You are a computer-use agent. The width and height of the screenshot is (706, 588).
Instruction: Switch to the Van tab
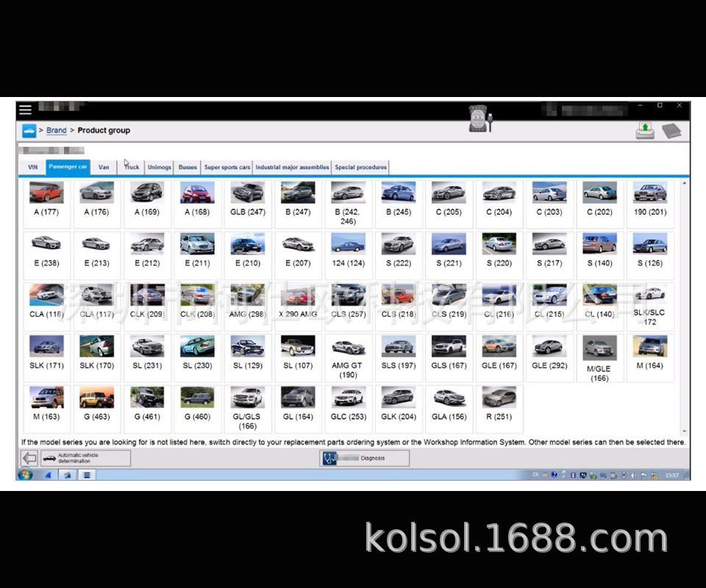[x=104, y=167]
